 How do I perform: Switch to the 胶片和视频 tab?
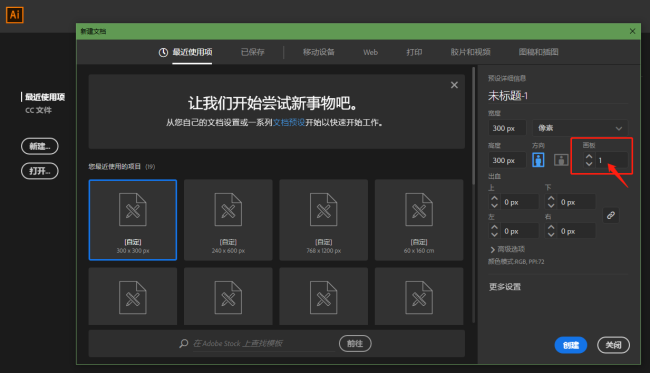(471, 52)
